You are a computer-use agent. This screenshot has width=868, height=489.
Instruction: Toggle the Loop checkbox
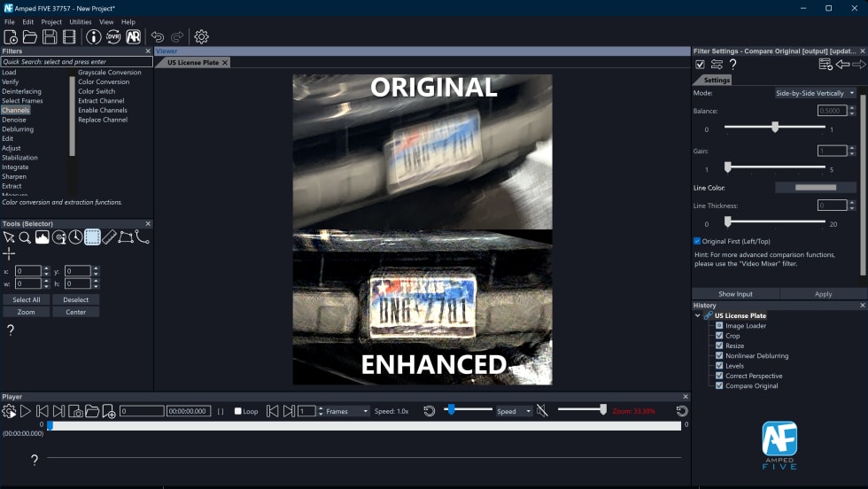coord(238,411)
